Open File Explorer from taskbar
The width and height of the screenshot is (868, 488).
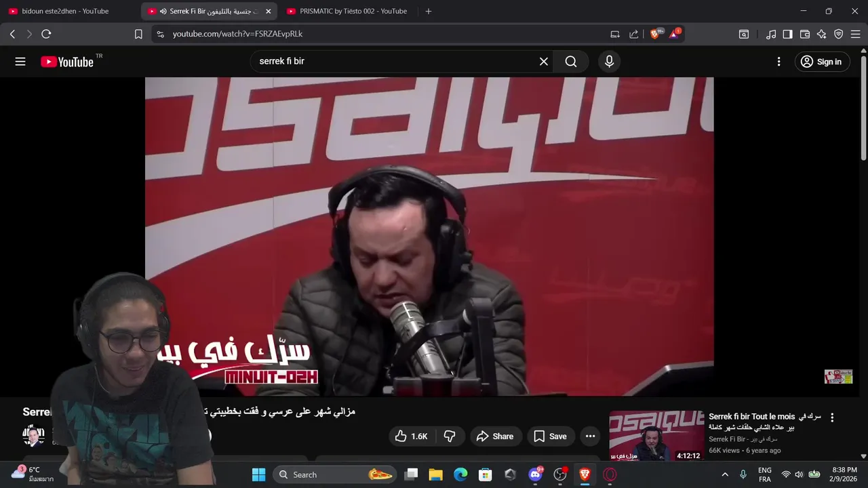click(435, 474)
